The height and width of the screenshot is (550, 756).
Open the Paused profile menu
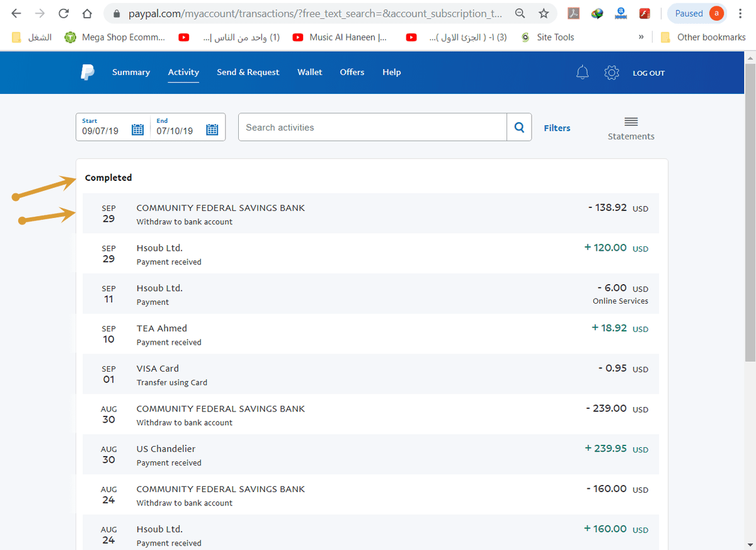click(x=696, y=13)
